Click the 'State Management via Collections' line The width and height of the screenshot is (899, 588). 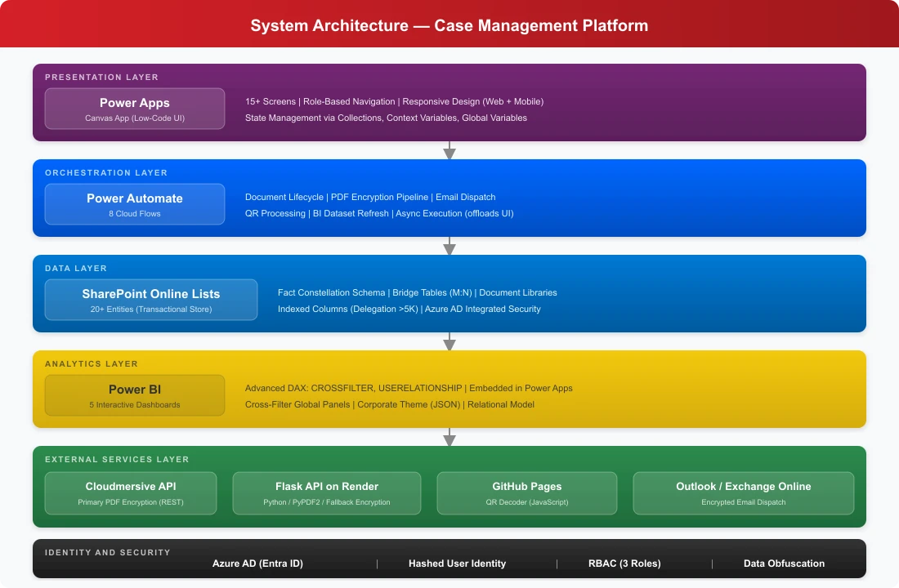(x=386, y=118)
